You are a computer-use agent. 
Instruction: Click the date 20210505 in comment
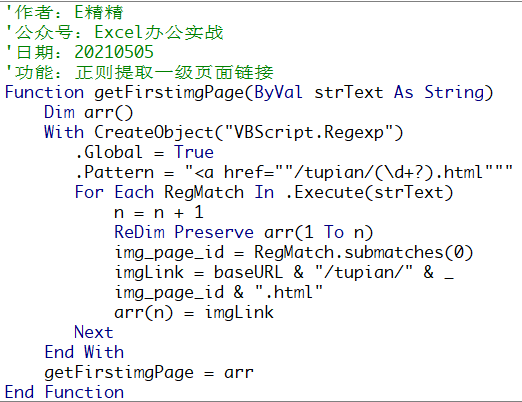point(114,52)
